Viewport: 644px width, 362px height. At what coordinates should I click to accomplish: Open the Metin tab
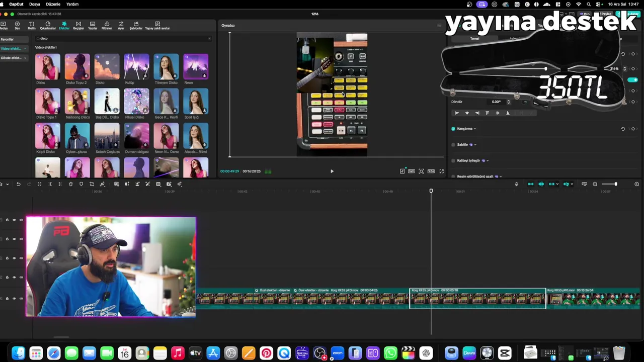(31, 26)
